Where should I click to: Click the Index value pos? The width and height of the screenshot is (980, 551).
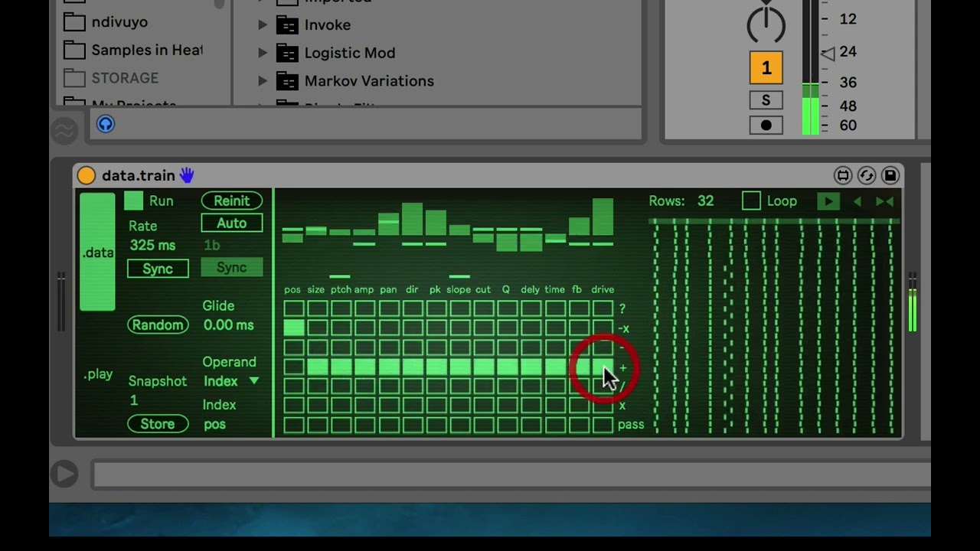214,425
